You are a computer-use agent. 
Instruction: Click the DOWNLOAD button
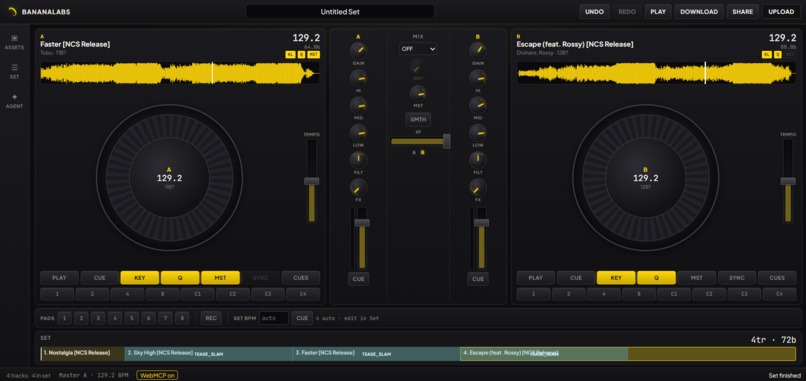click(x=699, y=11)
